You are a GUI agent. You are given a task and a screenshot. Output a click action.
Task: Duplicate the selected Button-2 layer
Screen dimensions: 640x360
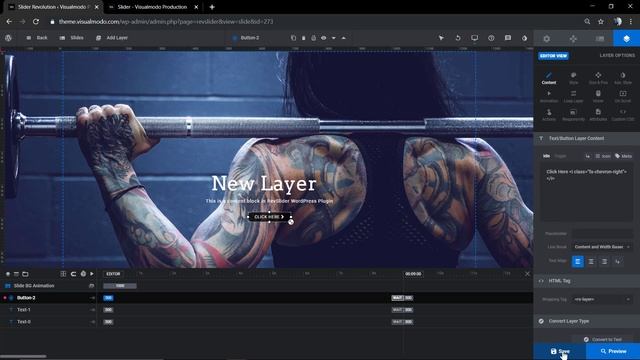click(293, 38)
